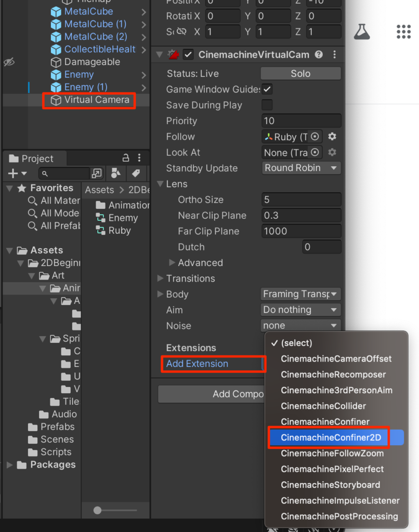Open the MetalCube prefab with its arrow

pyautogui.click(x=143, y=12)
